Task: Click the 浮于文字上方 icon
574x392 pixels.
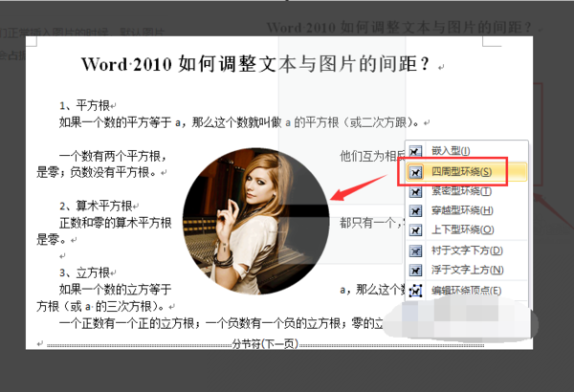Action: pos(415,271)
